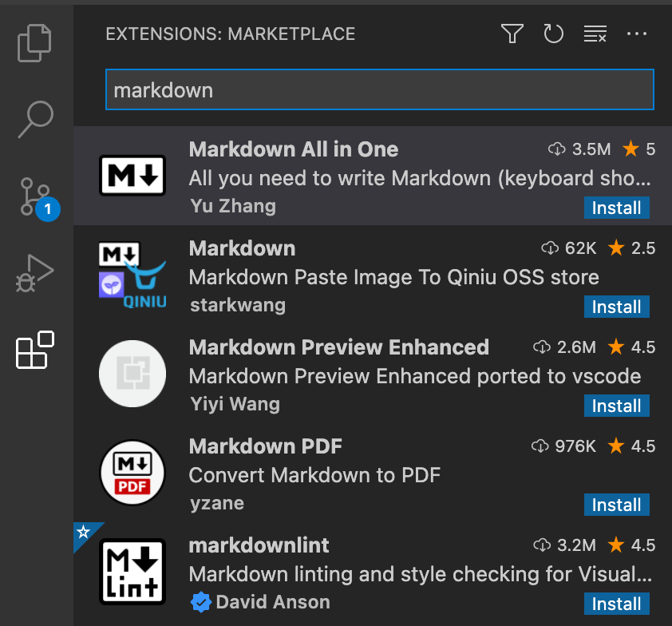Viewport: 672px width, 626px height.
Task: Click publisher name Yu Zhang
Action: [233, 206]
